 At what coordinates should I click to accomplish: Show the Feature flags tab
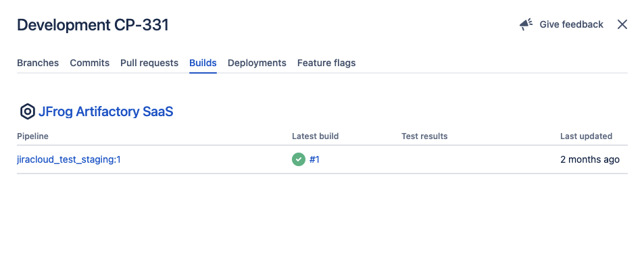click(326, 63)
